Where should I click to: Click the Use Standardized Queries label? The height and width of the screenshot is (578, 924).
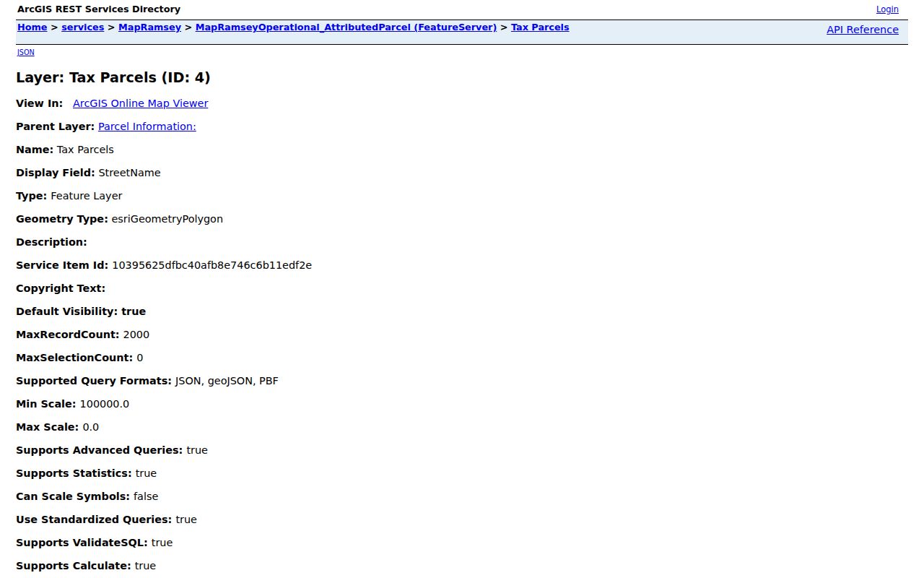[94, 519]
